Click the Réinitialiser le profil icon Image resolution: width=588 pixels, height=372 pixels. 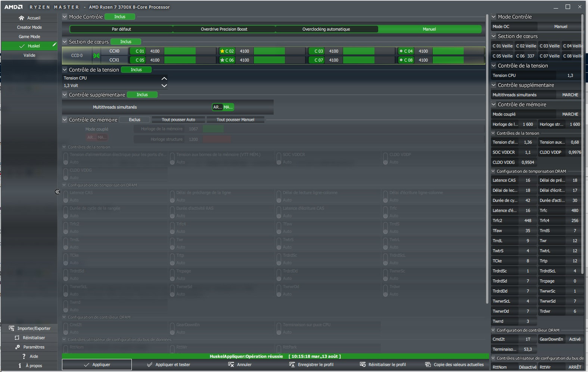click(x=363, y=365)
